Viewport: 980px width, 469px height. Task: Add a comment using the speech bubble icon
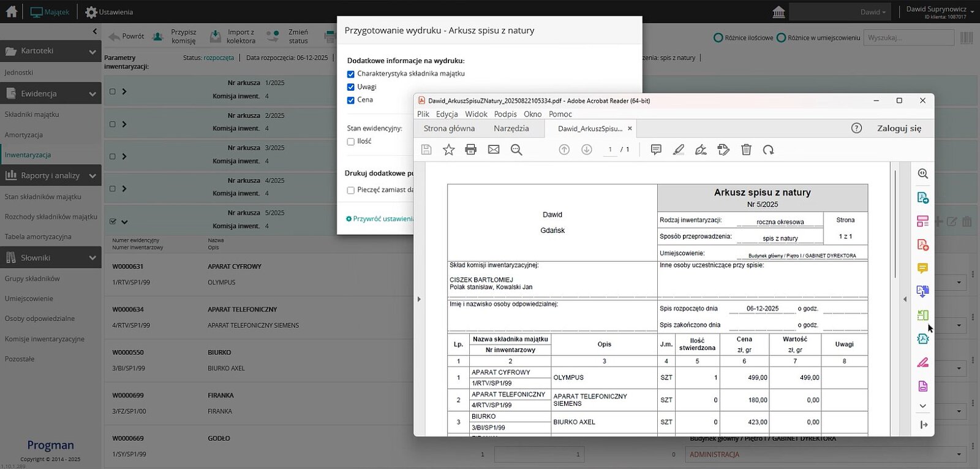(x=656, y=150)
